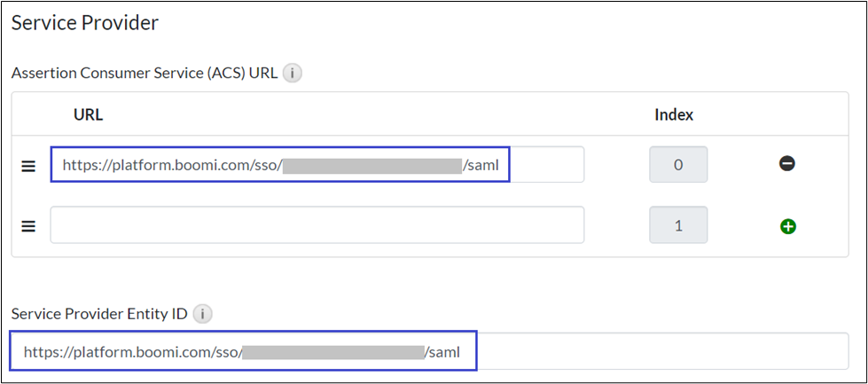Image resolution: width=868 pixels, height=384 pixels.
Task: Click the Assertion Consumer Service (ACS) URL label
Action: (145, 74)
